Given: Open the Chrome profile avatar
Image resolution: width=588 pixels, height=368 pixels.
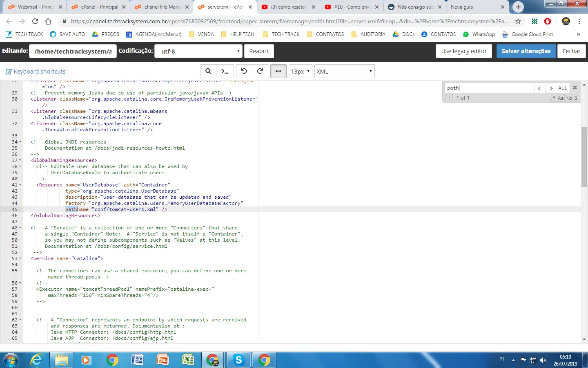Looking at the screenshot, I should pos(566,21).
